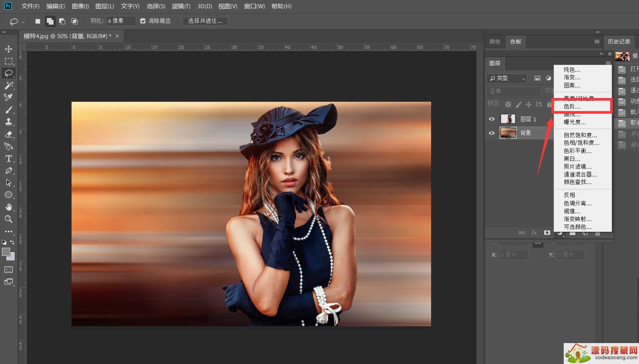Select the Paint Bucket tool
The width and height of the screenshot is (639, 364).
point(9,146)
